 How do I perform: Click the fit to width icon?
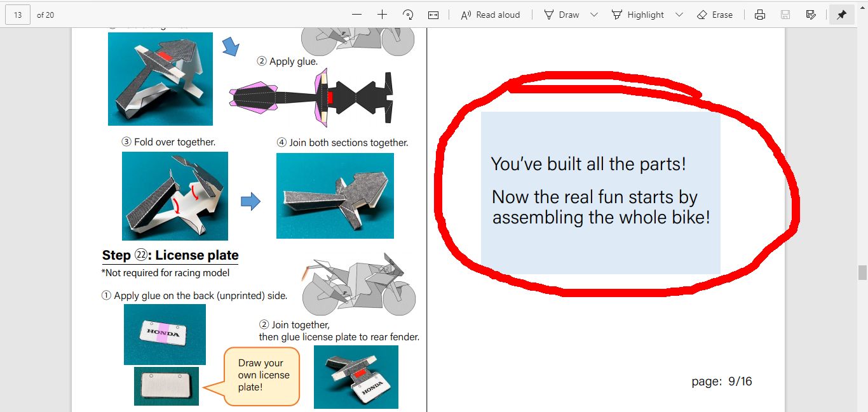433,15
